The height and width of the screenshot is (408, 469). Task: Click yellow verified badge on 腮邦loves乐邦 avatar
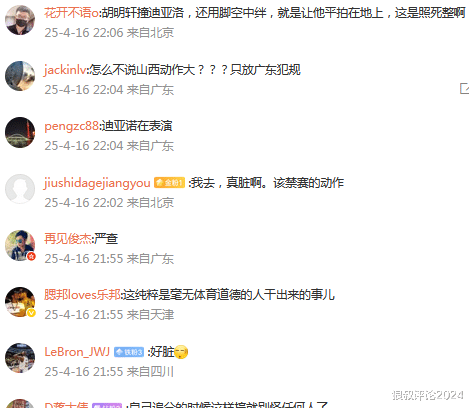pyautogui.click(x=31, y=313)
